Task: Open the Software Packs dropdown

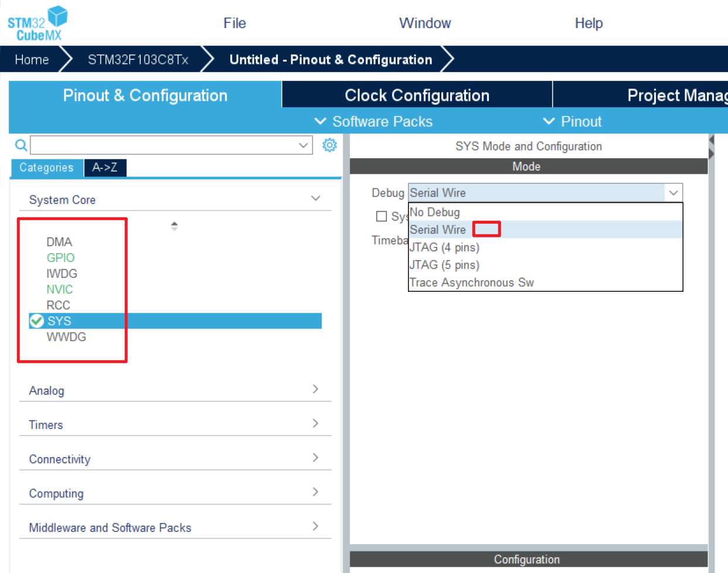Action: click(373, 121)
